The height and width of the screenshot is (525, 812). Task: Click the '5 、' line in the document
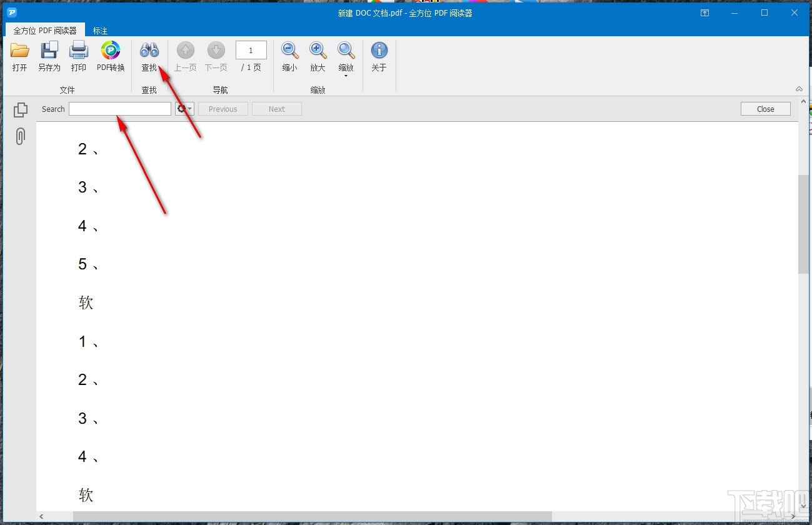89,264
